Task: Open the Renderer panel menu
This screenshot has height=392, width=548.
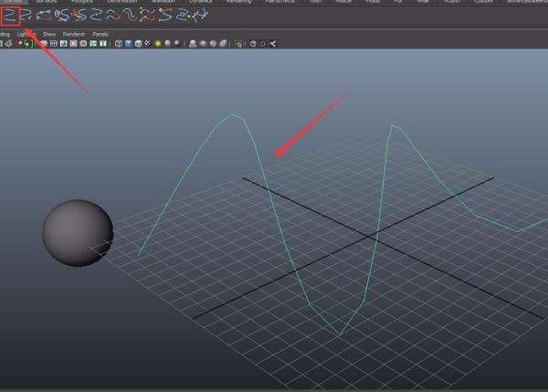Action: click(74, 35)
